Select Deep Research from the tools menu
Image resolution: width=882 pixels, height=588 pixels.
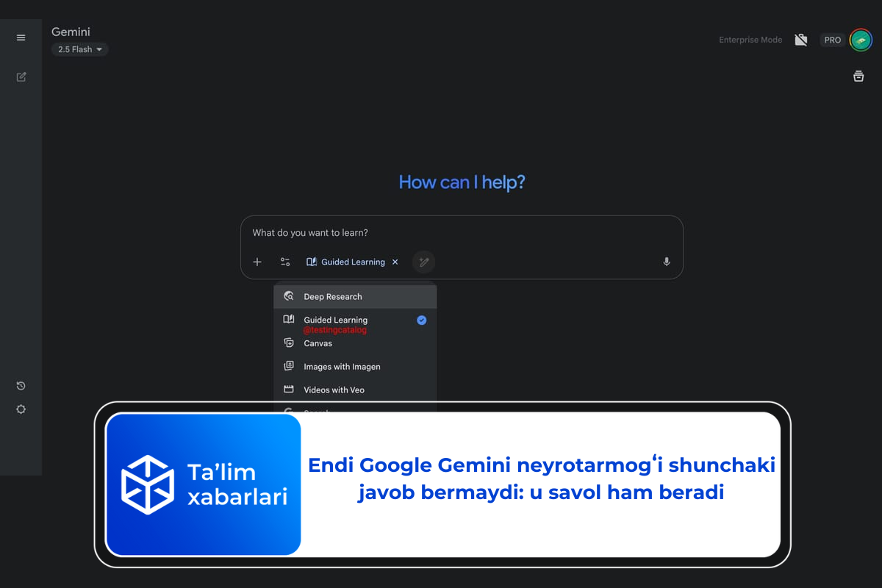click(333, 296)
